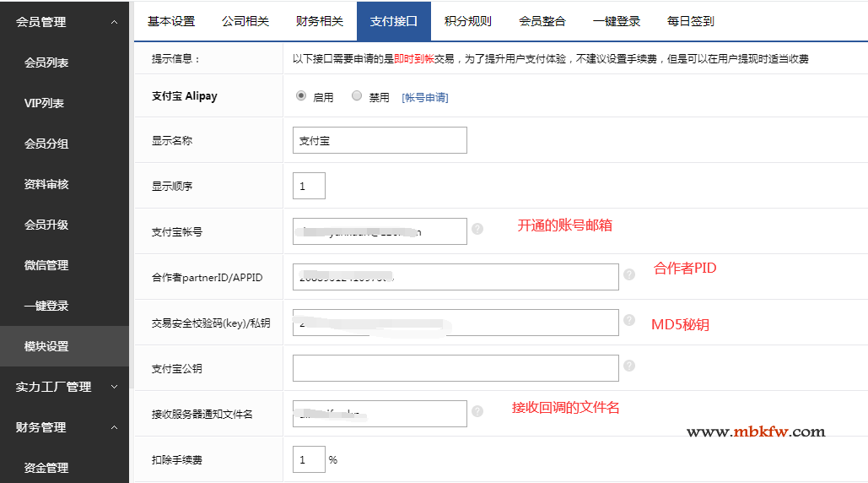Go to 会员列表 in sidebar

pos(46,62)
